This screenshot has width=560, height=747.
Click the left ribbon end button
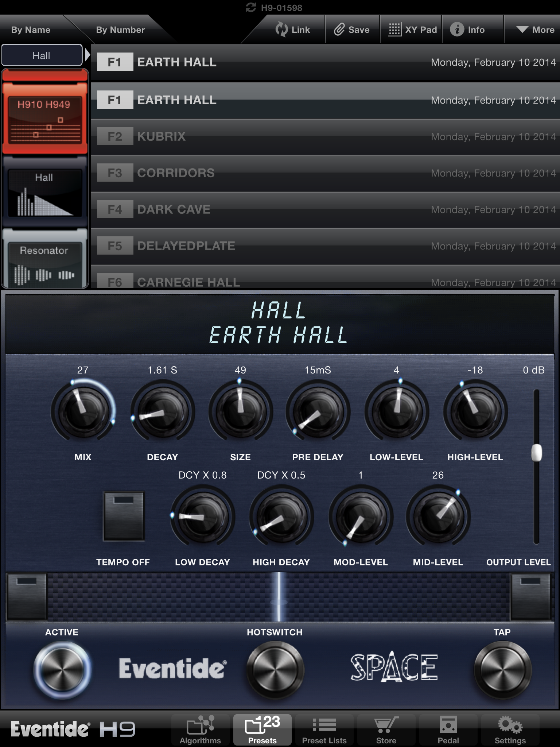(26, 596)
